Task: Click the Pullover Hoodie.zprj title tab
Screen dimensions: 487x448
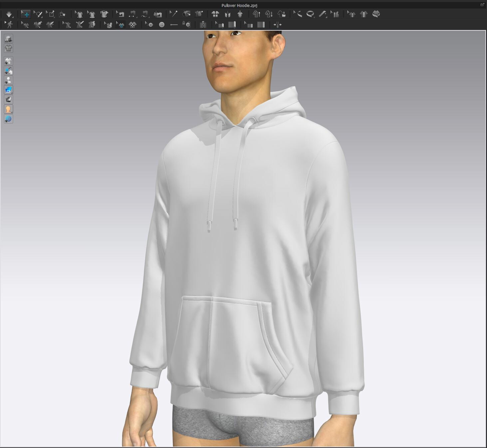Action: (x=241, y=5)
